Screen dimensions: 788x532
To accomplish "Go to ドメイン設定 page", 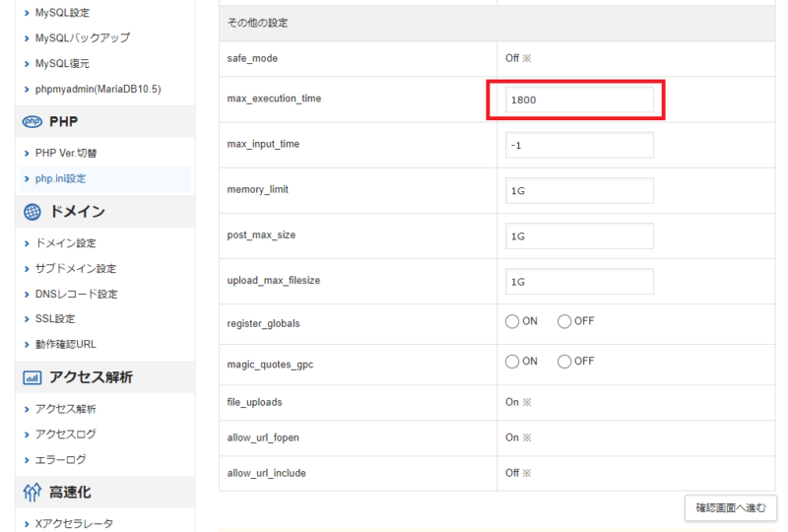I will (65, 243).
